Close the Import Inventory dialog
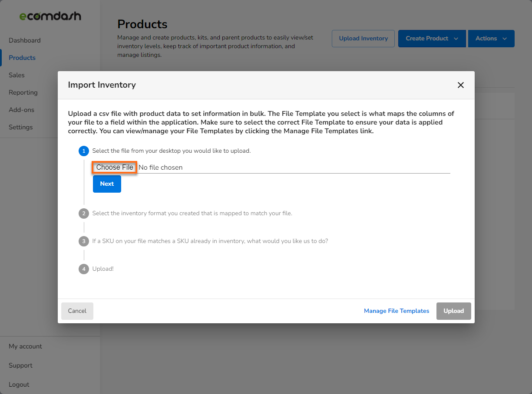Image resolution: width=532 pixels, height=394 pixels. tap(461, 85)
